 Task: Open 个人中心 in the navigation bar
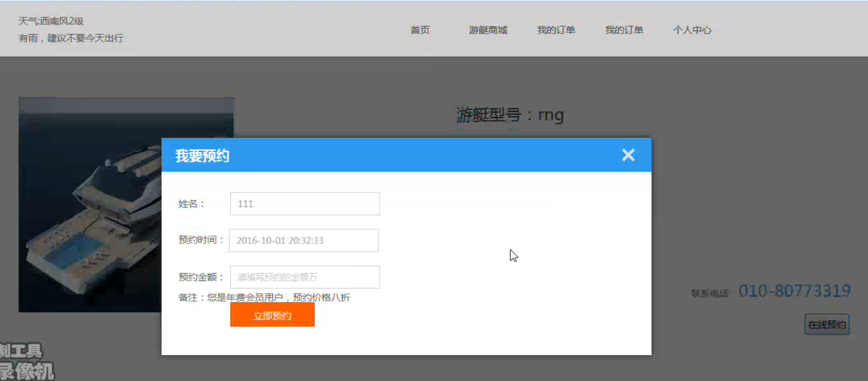pos(692,30)
